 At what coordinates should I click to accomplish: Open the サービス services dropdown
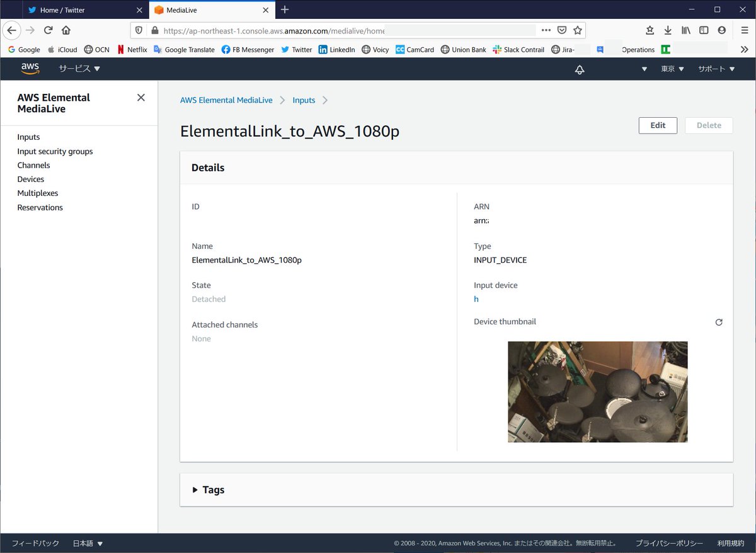point(79,69)
